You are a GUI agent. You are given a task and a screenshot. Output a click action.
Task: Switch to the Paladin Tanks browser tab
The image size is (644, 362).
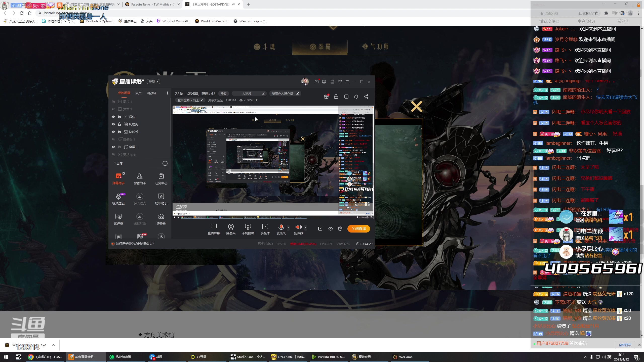(x=153, y=4)
